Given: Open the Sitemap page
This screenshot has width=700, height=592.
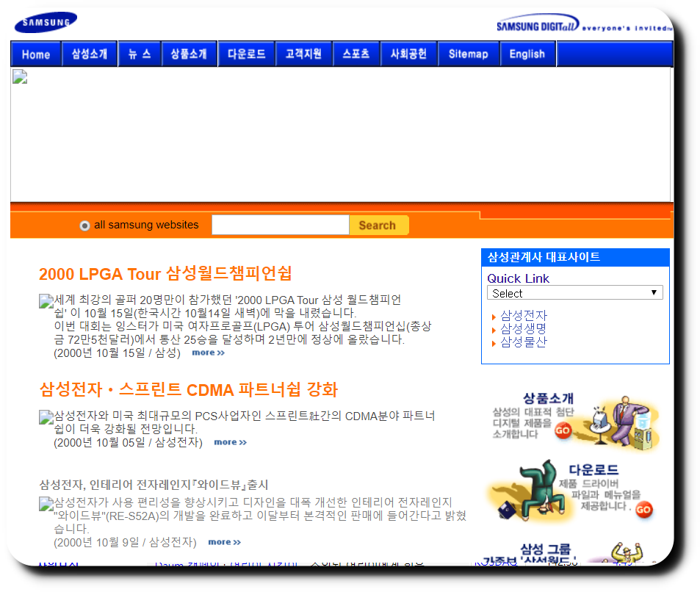Looking at the screenshot, I should (x=469, y=54).
